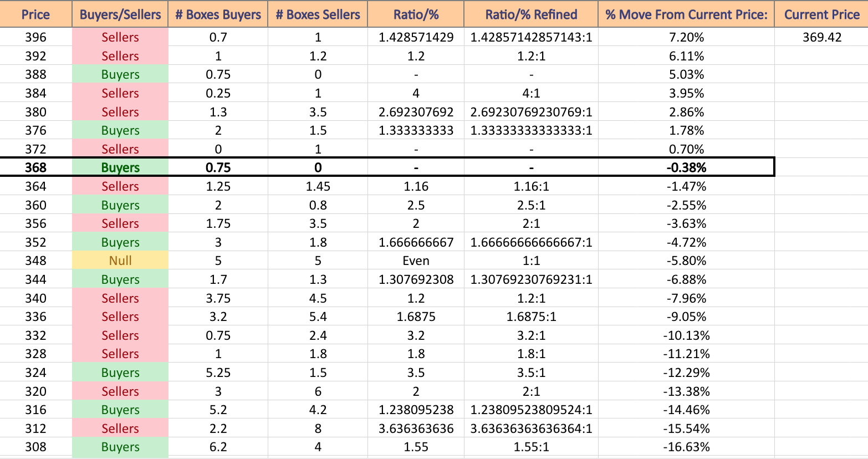Select the -12.29% move cell
The width and height of the screenshot is (868, 459).
(686, 373)
